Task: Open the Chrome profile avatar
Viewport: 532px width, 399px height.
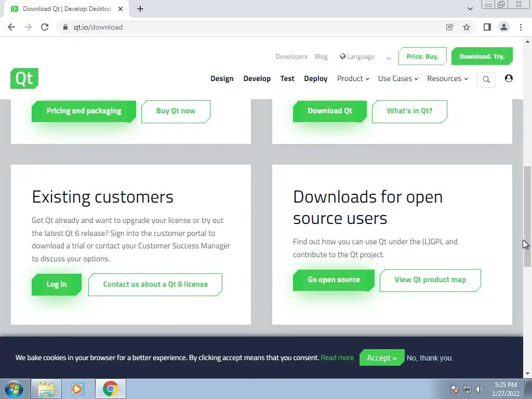Action: click(x=504, y=27)
